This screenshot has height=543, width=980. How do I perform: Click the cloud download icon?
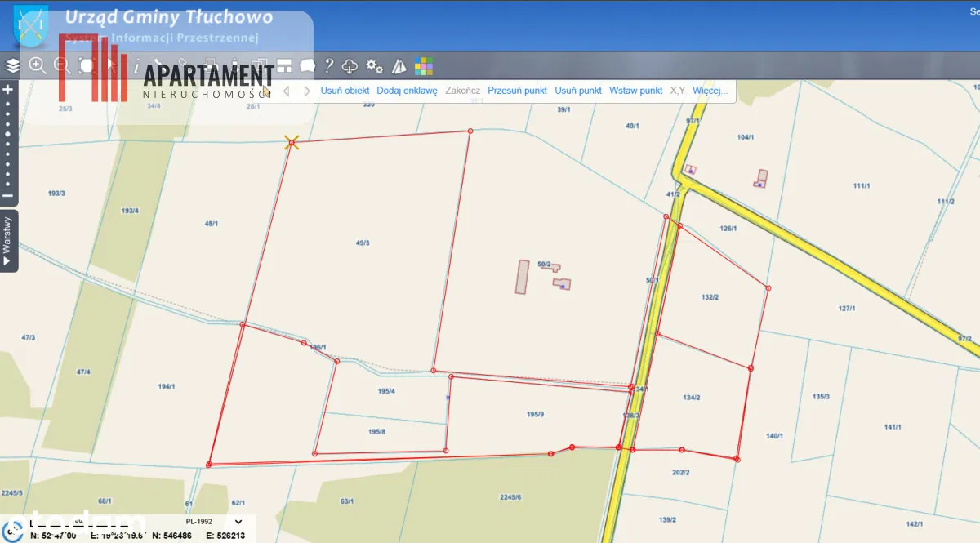[350, 66]
